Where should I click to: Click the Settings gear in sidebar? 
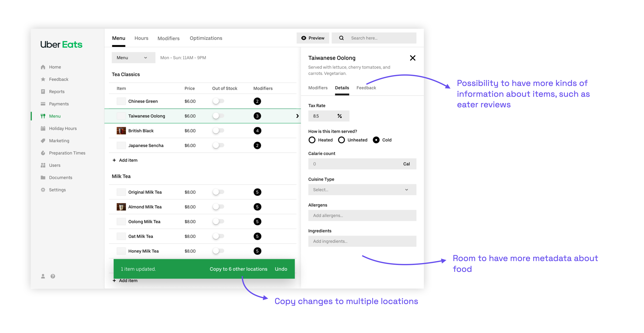tap(43, 190)
